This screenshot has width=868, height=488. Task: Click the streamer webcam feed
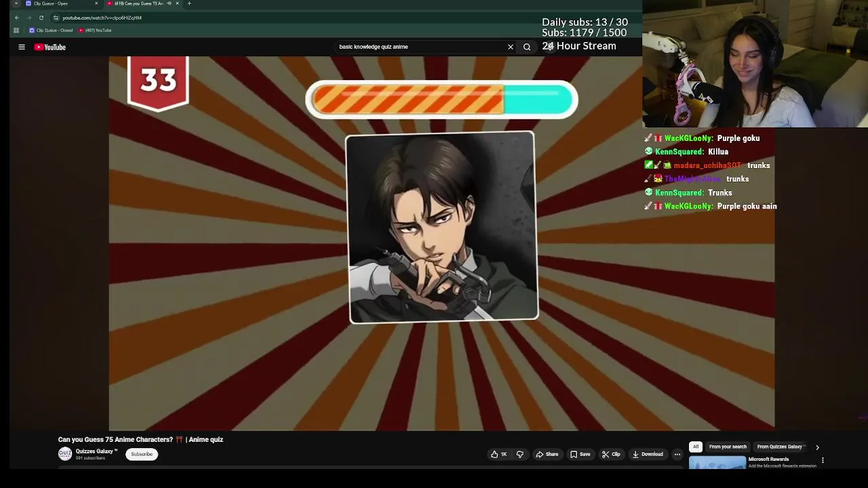755,64
